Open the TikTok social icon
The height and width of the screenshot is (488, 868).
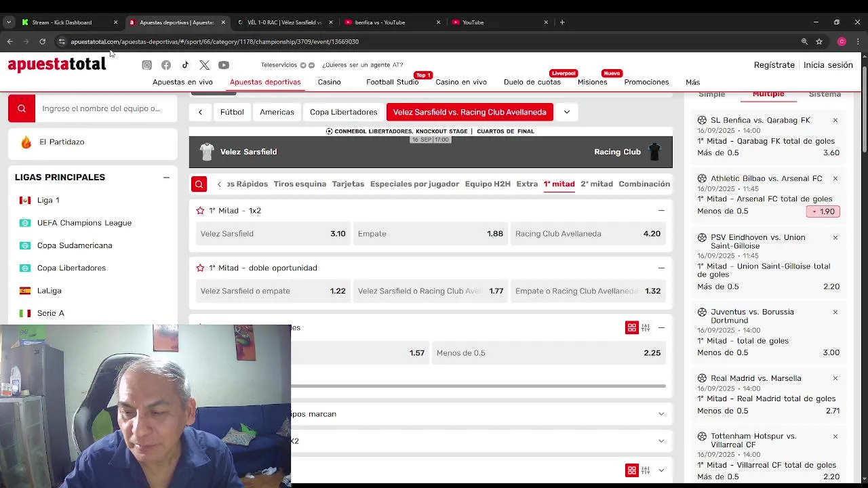tap(185, 65)
